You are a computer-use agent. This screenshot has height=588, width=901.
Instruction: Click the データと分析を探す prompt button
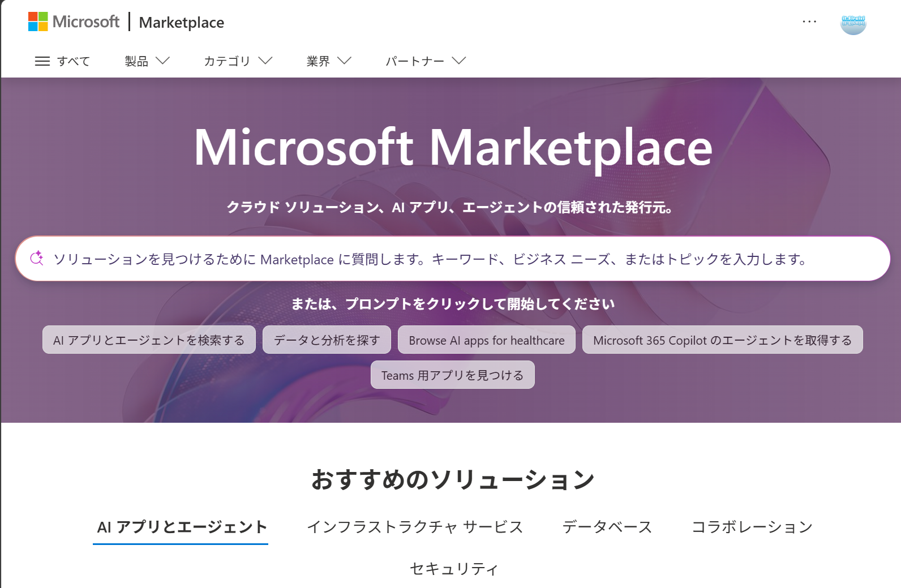tap(327, 340)
